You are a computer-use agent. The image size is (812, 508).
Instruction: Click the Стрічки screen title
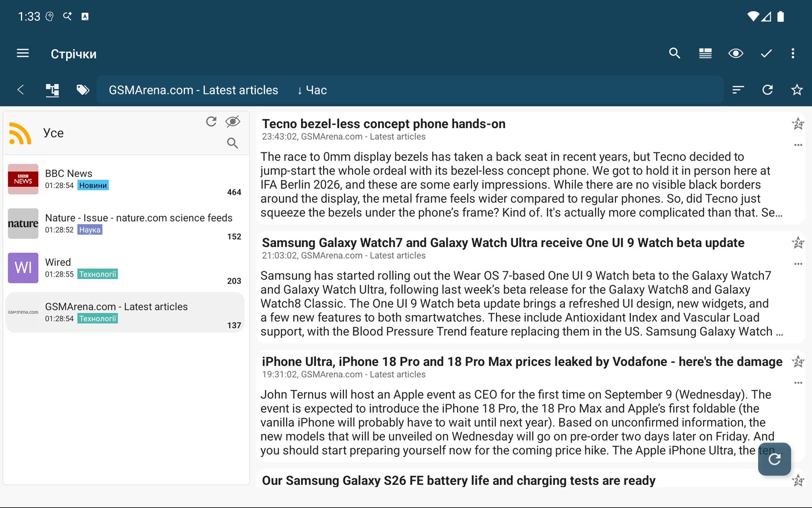point(74,54)
